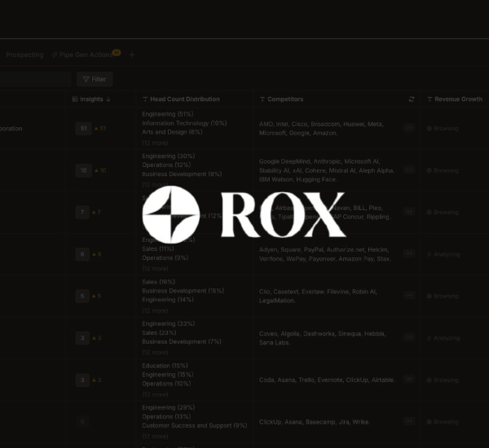The image size is (489, 448).
Task: Open the 0 insights badge in ClickUp row
Action: 82,422
